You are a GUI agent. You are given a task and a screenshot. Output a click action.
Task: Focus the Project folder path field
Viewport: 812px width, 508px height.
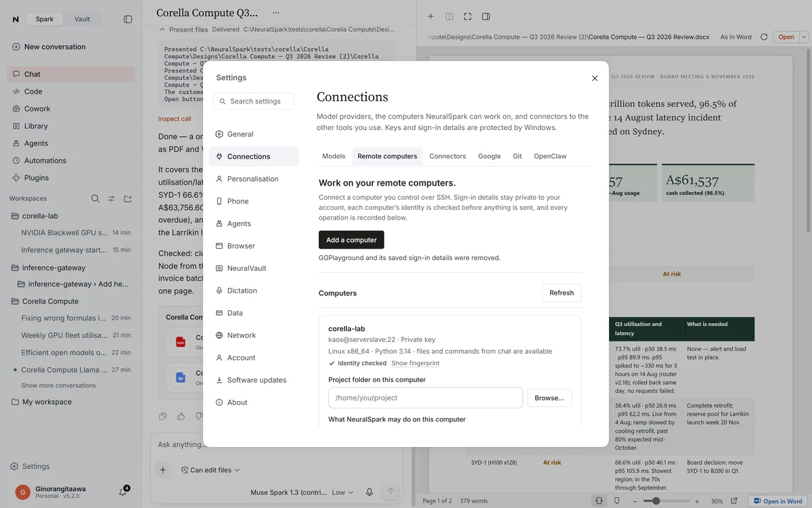(426, 398)
